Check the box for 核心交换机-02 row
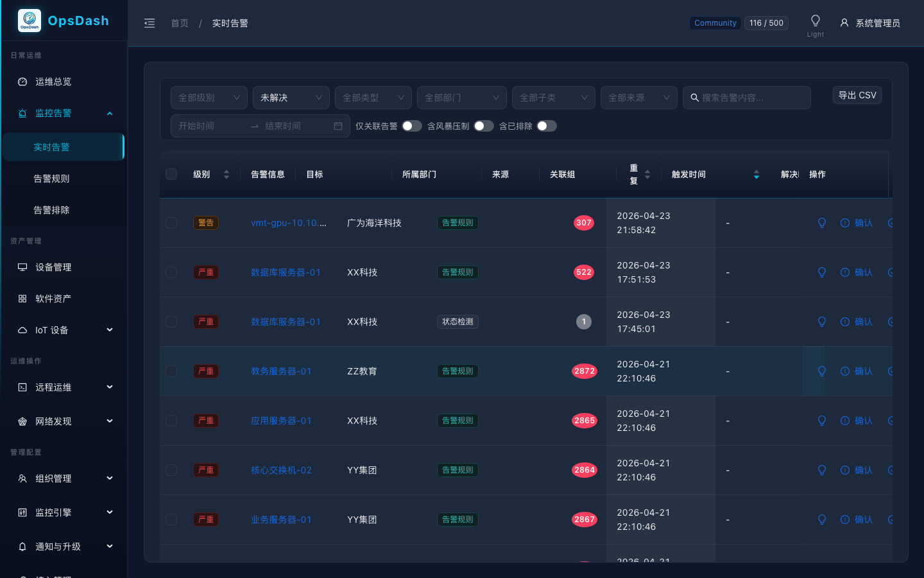 tap(171, 470)
